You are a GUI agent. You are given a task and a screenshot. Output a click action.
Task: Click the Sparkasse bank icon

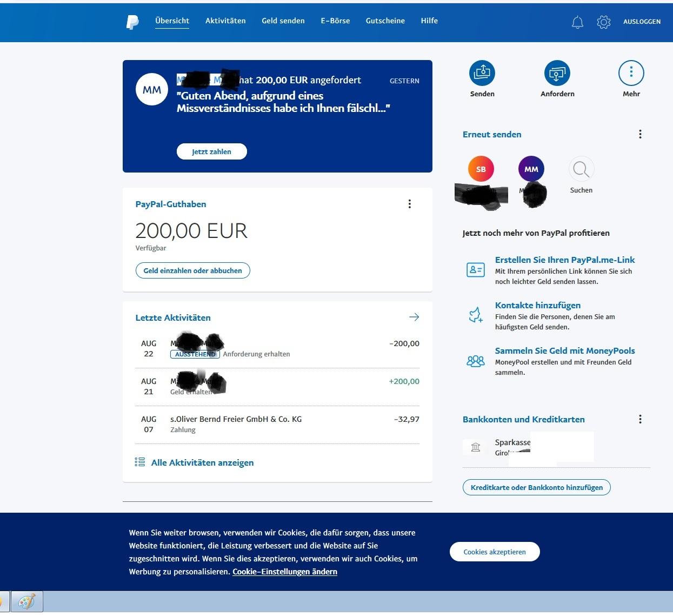point(476,447)
